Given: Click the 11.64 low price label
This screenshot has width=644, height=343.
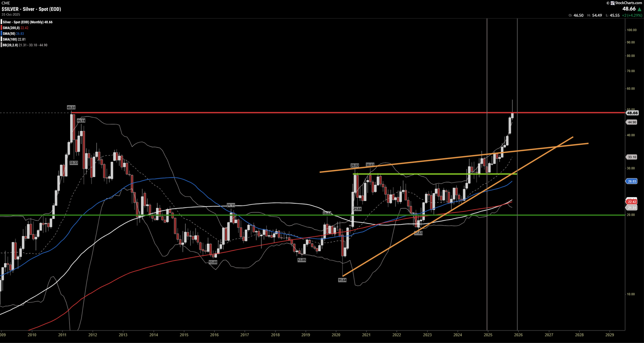Looking at the screenshot, I should (342, 280).
